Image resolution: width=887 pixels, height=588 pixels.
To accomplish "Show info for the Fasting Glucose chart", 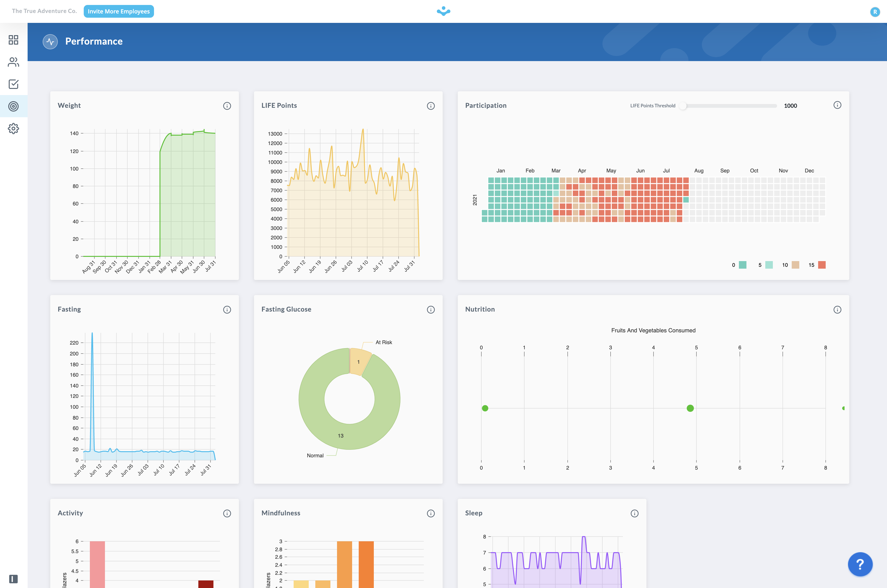I will pos(431,310).
